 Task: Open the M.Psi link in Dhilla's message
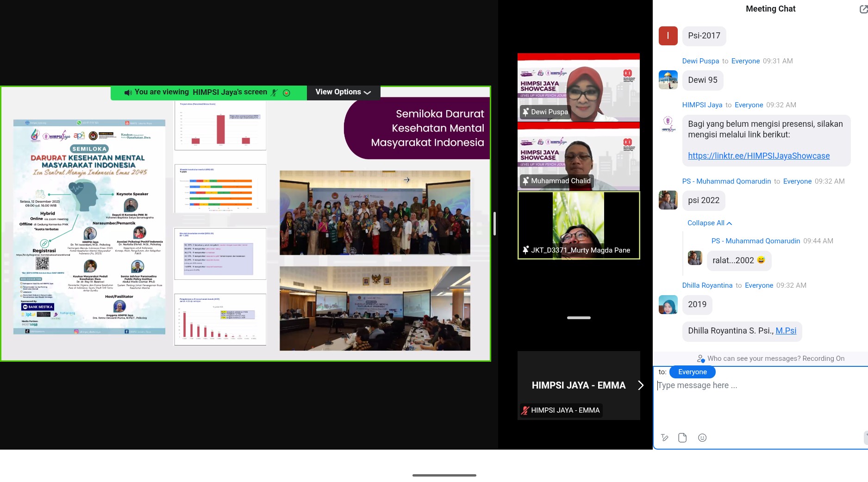(x=786, y=331)
